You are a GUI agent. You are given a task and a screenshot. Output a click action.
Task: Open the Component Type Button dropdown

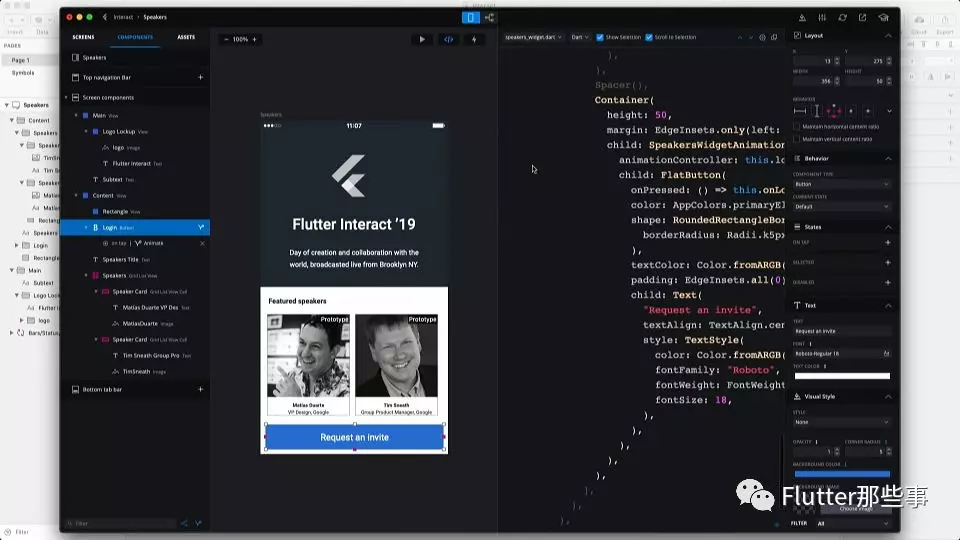[841, 184]
